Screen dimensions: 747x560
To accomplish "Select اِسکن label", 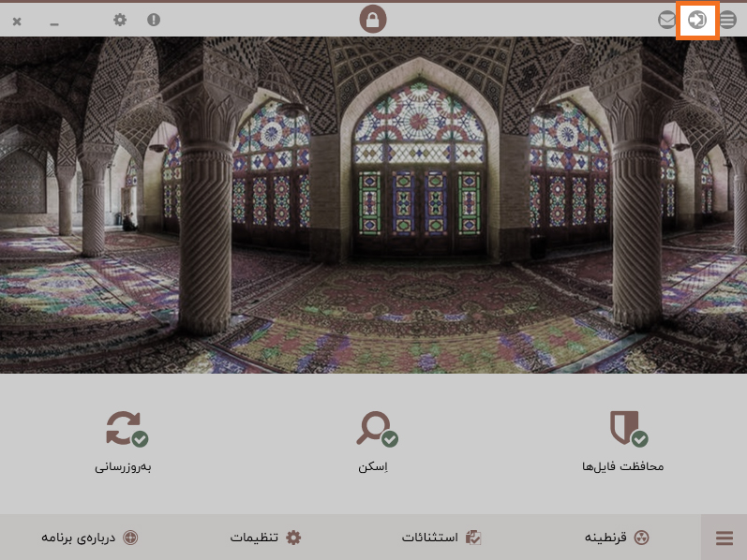I will click(x=373, y=466).
